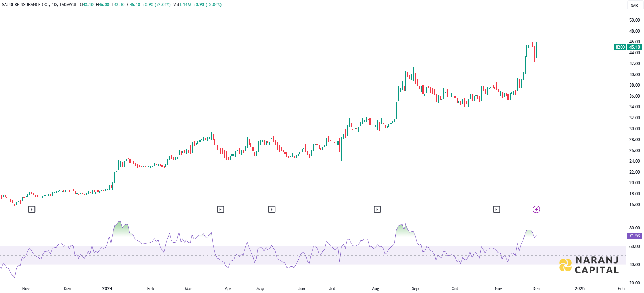644x293 pixels.
Task: Click the 22.00 price scale label
Action: pos(634,172)
